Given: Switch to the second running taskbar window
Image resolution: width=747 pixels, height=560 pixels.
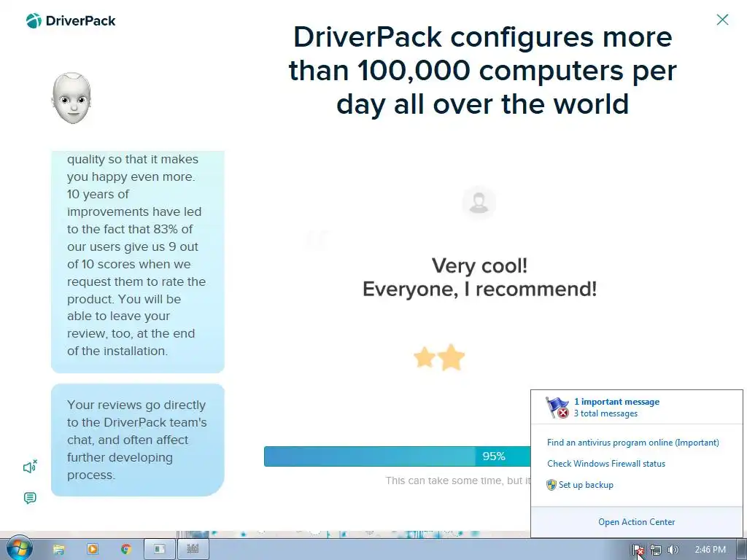Looking at the screenshot, I should tap(193, 549).
